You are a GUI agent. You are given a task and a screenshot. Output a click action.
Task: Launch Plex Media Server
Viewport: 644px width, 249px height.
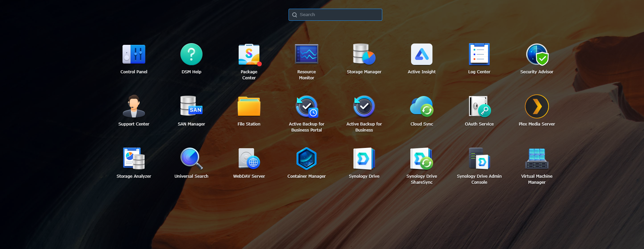537,106
